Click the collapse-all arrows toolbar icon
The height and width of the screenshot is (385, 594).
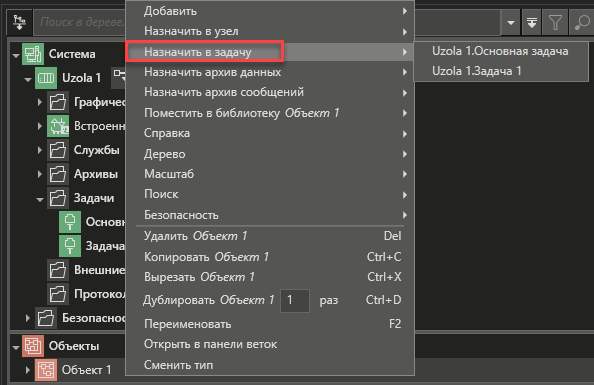pos(532,22)
